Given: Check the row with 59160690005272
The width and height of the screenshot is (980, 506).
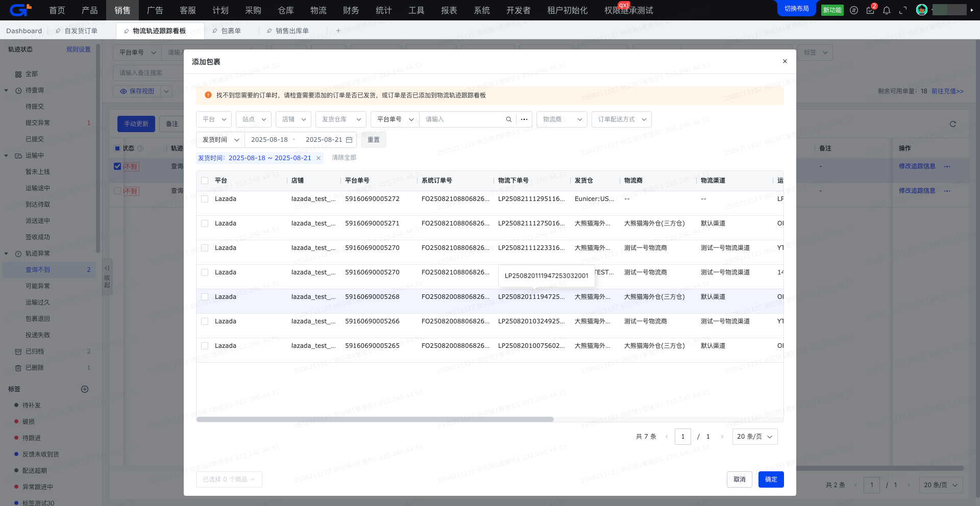Looking at the screenshot, I should [205, 199].
